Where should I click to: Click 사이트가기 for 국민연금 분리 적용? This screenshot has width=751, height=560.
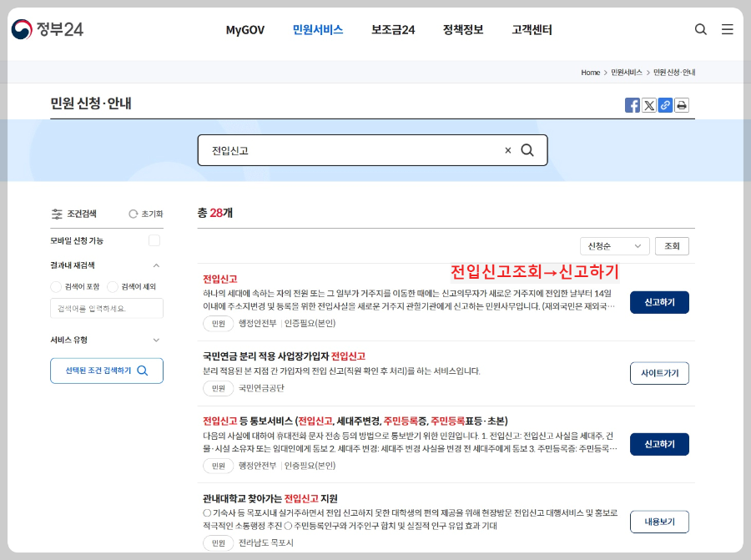pos(659,373)
